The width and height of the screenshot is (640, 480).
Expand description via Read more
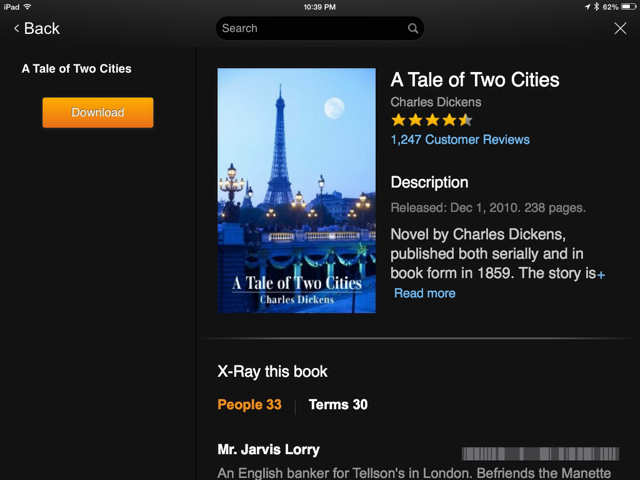(424, 293)
